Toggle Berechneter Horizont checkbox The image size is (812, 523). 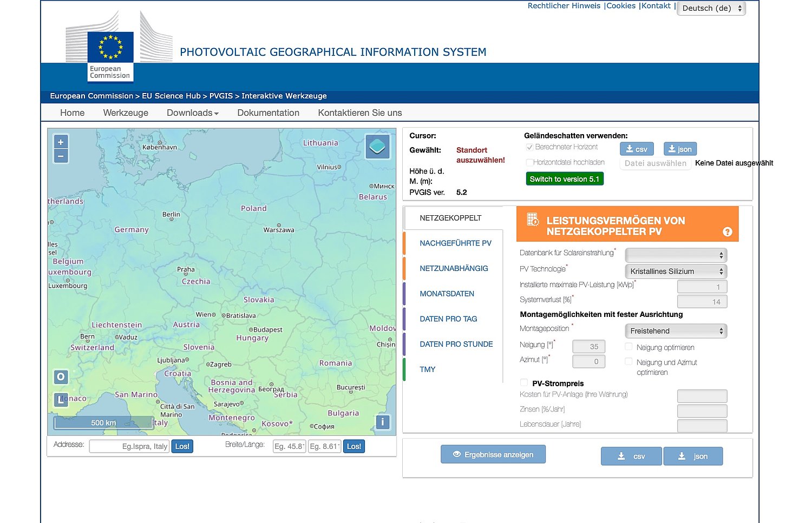[530, 147]
